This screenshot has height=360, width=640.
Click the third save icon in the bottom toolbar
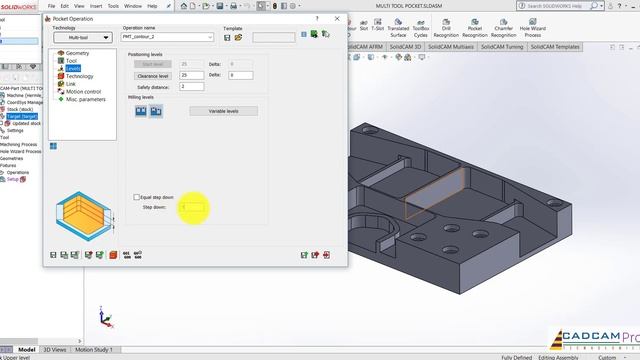[75, 255]
